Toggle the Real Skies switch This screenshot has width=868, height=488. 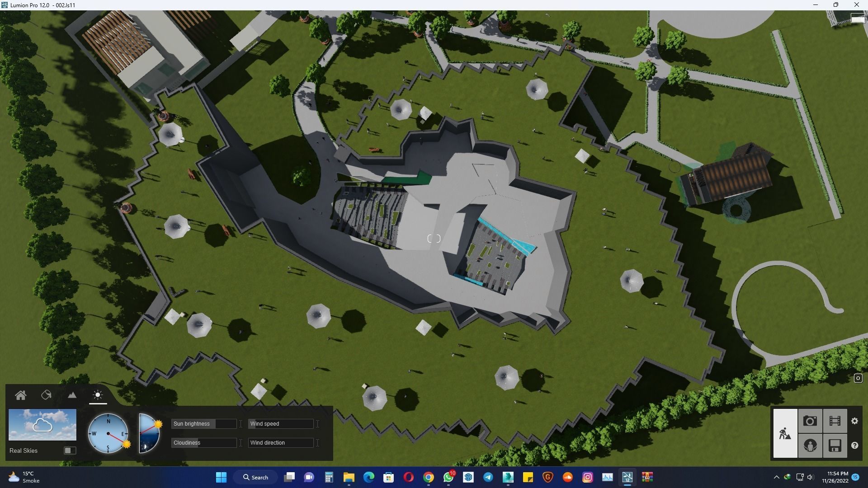[x=70, y=450]
